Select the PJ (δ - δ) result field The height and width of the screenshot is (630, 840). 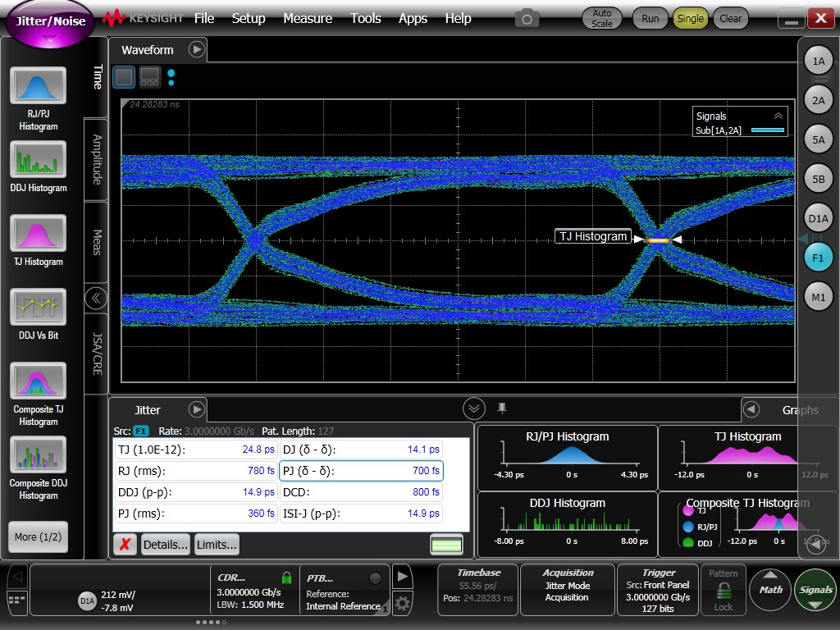(x=361, y=471)
